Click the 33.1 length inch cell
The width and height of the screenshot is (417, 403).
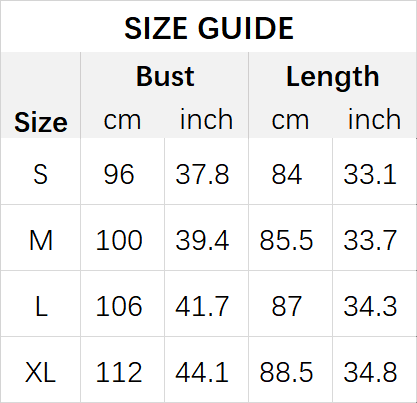pos(370,174)
